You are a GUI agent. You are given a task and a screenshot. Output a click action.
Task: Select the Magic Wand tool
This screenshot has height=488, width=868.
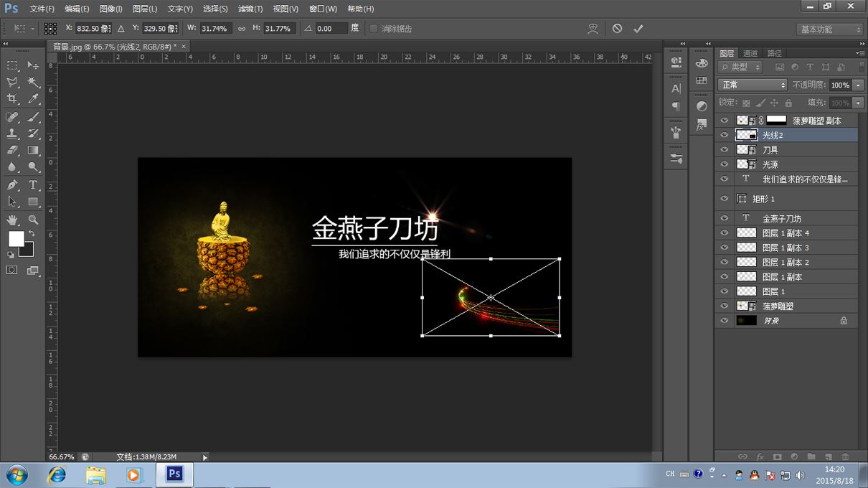pos(33,83)
